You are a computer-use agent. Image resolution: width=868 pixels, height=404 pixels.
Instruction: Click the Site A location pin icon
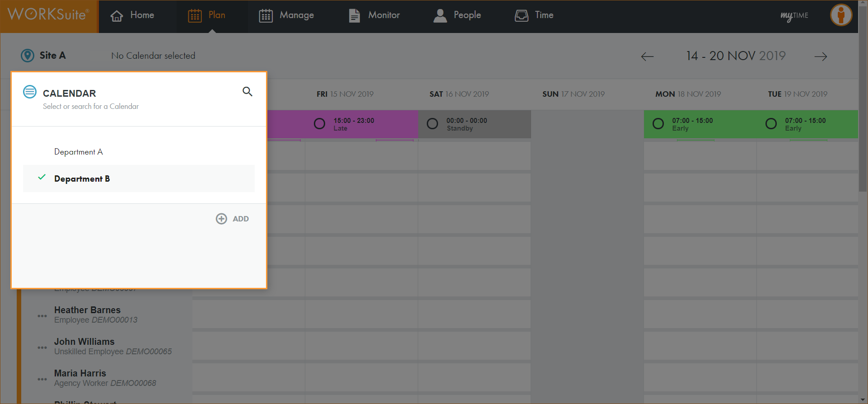[28, 56]
